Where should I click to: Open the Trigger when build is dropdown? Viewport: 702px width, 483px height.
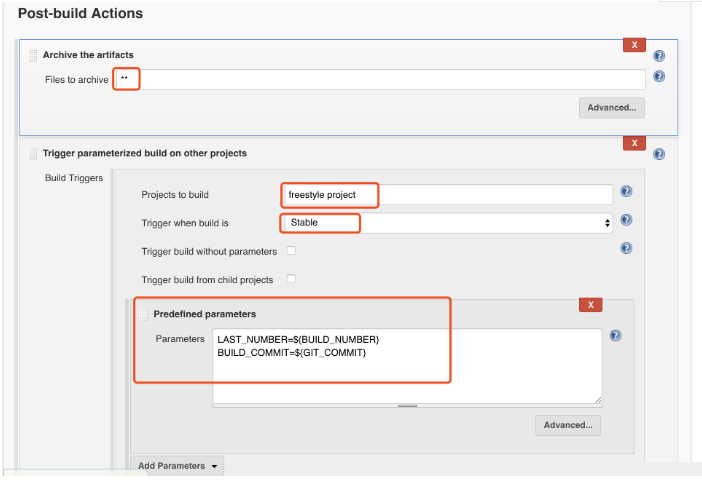click(x=446, y=223)
